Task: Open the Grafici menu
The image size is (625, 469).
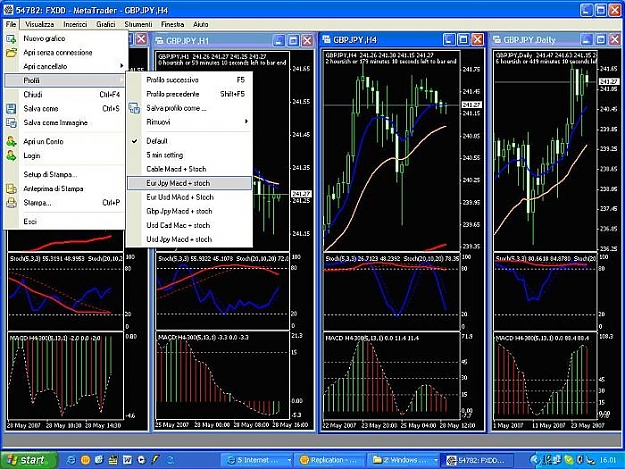Action: (106, 24)
